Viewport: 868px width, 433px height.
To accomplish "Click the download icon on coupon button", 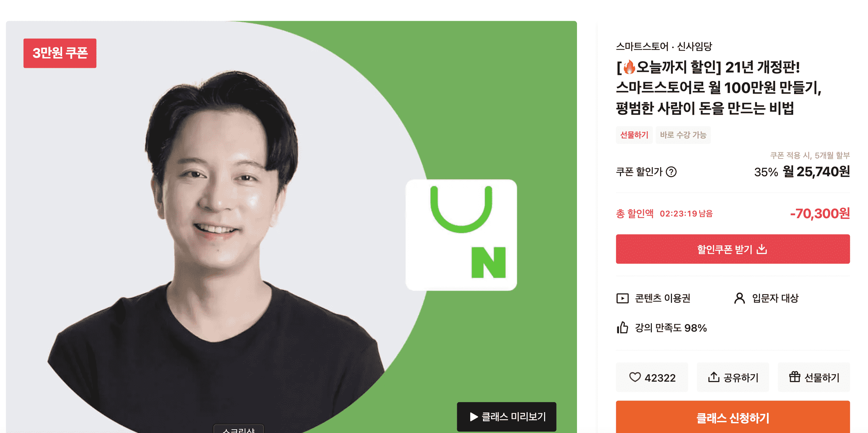I will click(x=762, y=249).
